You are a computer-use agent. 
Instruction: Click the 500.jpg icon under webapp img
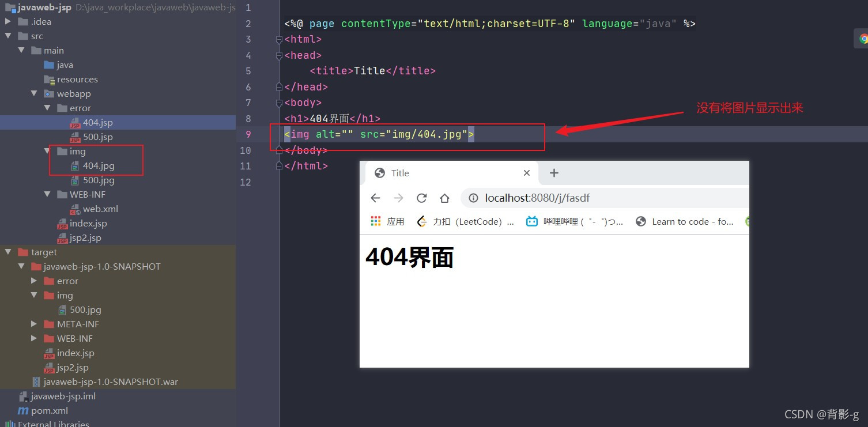(x=75, y=180)
